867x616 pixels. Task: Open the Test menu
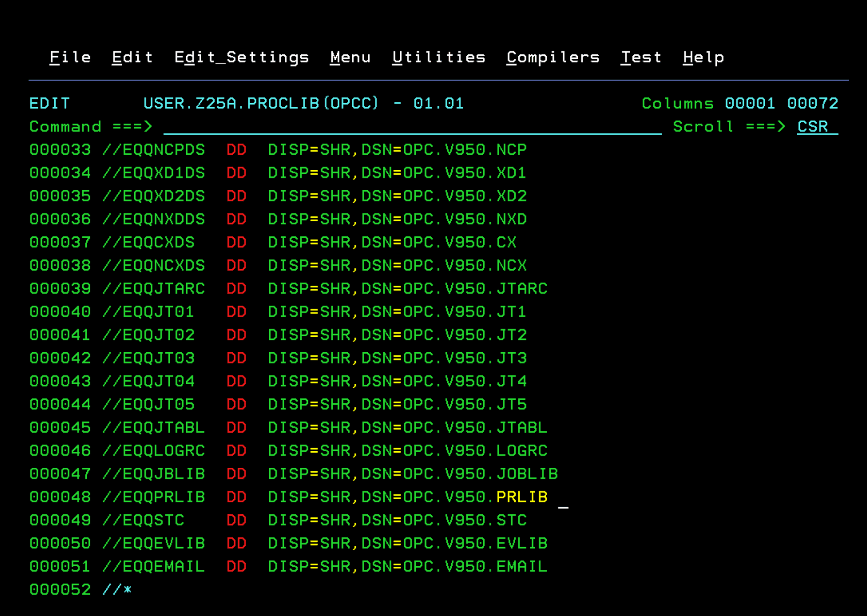[641, 57]
